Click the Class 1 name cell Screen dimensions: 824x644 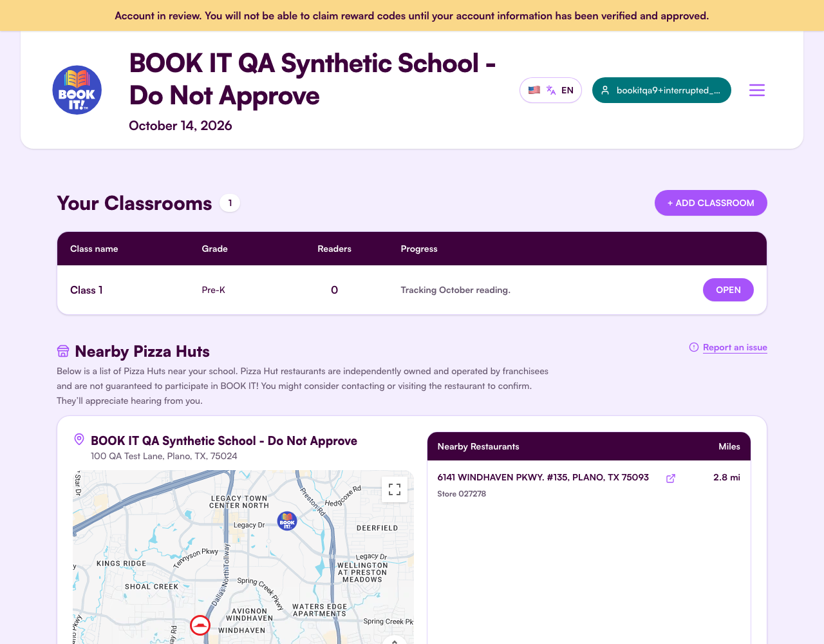86,290
